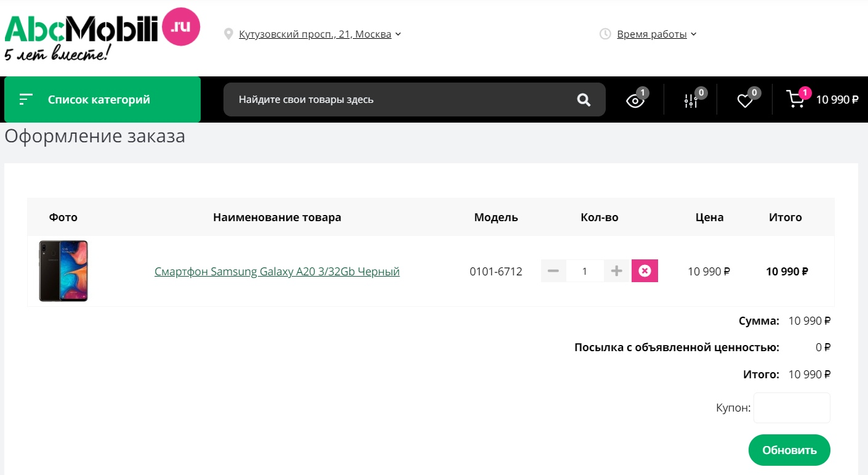Click the Цена column header

click(710, 217)
